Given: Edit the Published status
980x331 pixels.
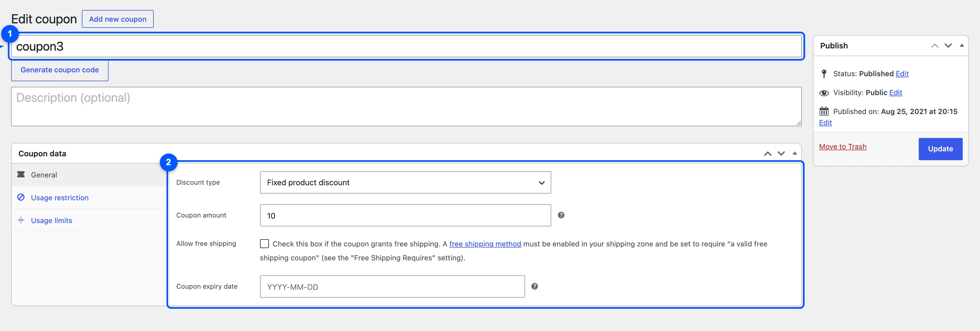Looking at the screenshot, I should pyautogui.click(x=902, y=74).
